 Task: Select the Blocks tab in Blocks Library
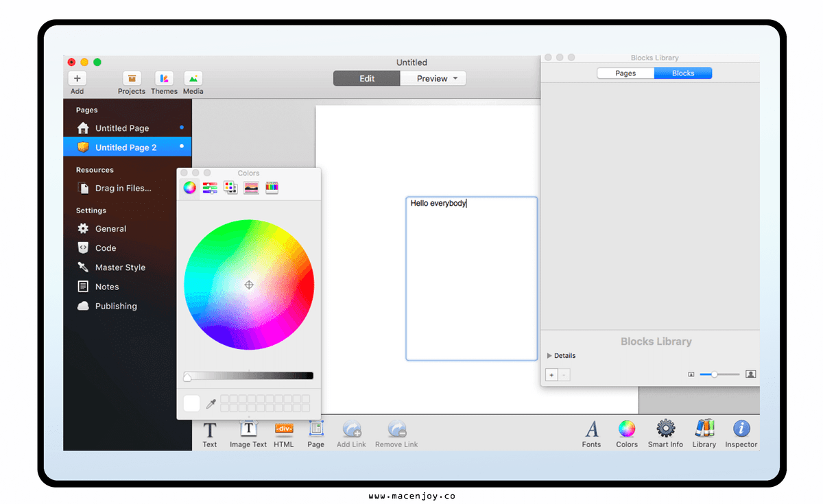point(683,73)
